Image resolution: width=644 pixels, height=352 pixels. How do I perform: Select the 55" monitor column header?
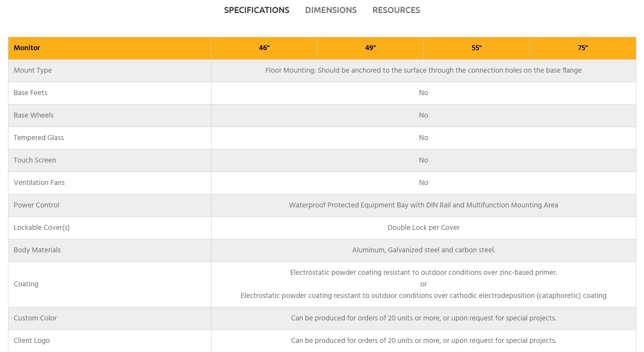click(476, 48)
